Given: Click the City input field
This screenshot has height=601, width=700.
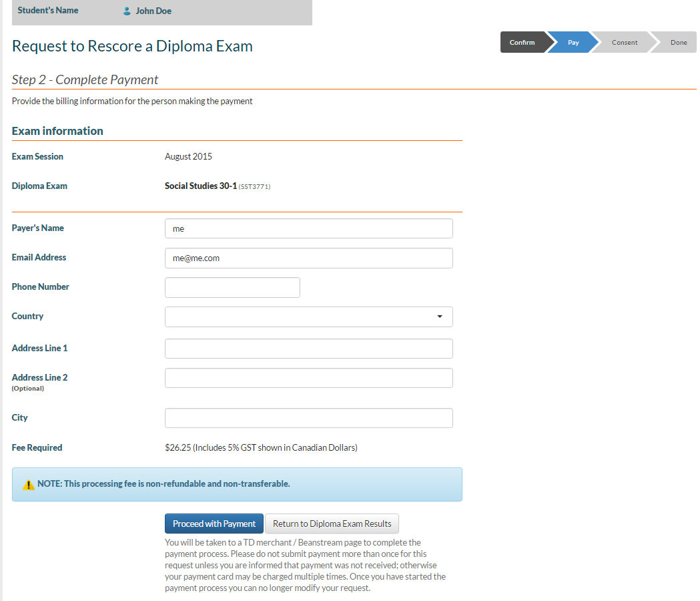Looking at the screenshot, I should click(308, 418).
